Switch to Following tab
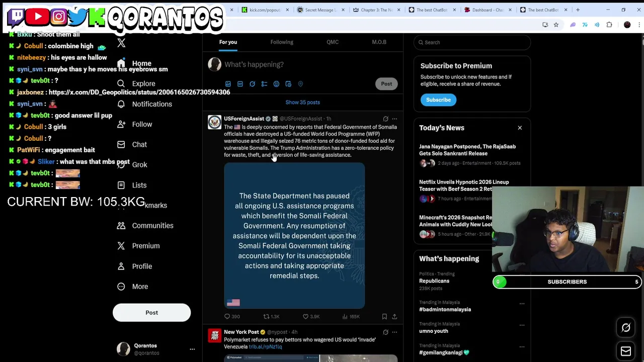The image size is (644, 362). coord(282,42)
